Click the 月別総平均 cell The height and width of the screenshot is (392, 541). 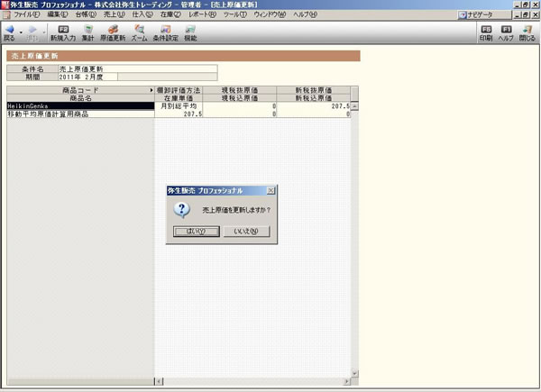179,105
